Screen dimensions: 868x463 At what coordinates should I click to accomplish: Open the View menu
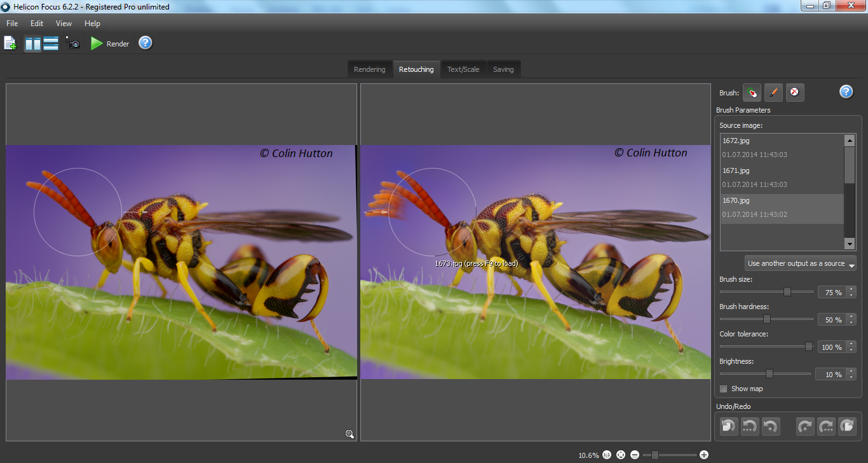64,24
